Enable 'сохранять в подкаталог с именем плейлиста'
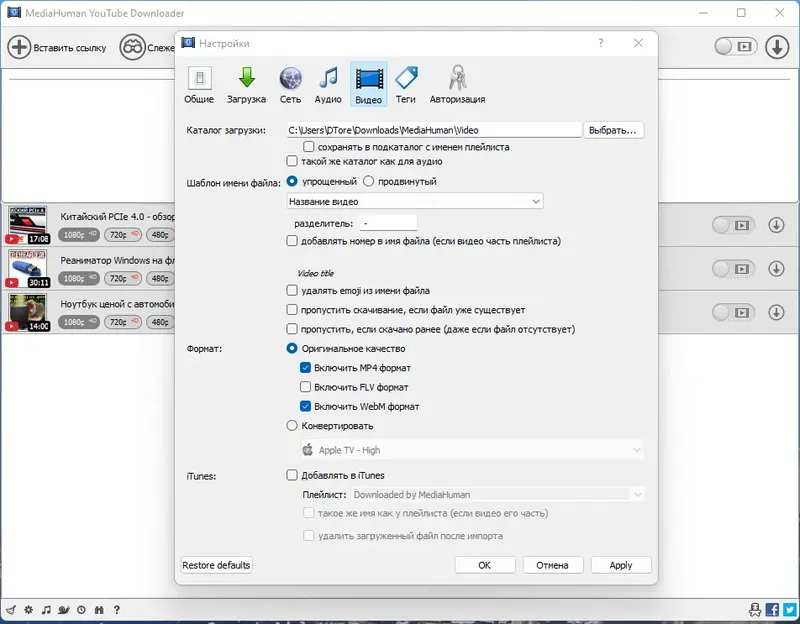 coord(308,147)
